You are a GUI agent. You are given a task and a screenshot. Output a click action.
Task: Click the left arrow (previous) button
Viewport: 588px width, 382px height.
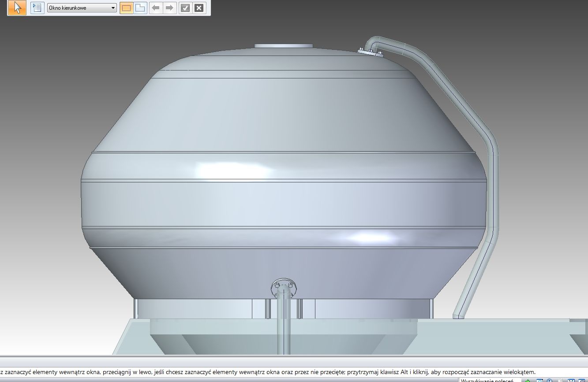click(x=156, y=8)
